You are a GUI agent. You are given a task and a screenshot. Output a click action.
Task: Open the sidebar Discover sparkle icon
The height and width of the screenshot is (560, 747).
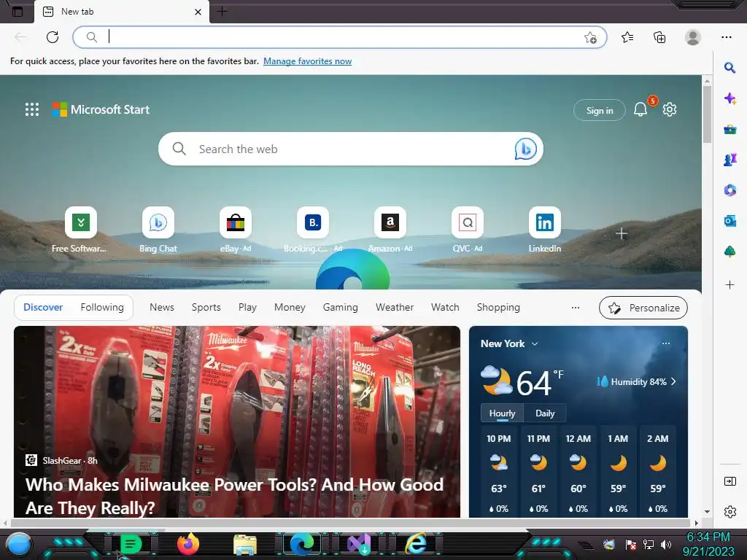[x=729, y=98]
